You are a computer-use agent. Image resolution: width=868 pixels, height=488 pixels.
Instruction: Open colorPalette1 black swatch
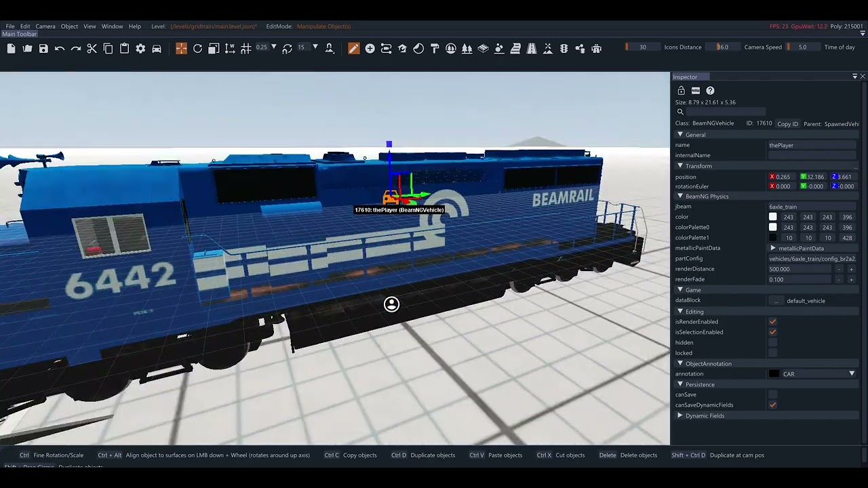click(772, 238)
